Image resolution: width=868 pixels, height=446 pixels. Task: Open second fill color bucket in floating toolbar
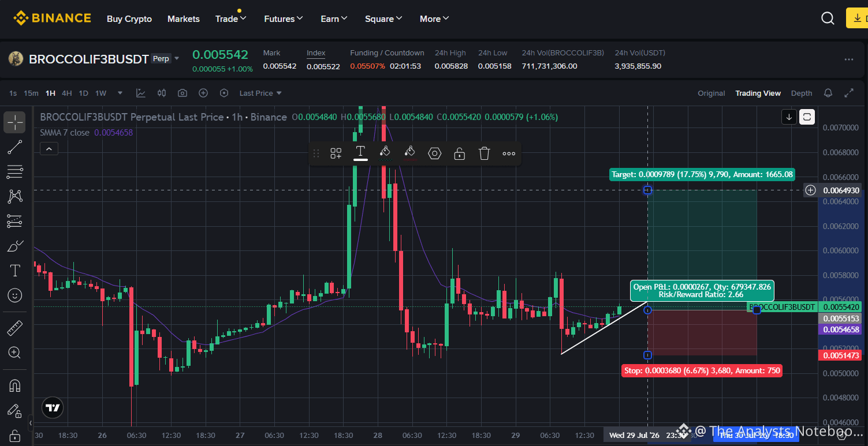[410, 153]
